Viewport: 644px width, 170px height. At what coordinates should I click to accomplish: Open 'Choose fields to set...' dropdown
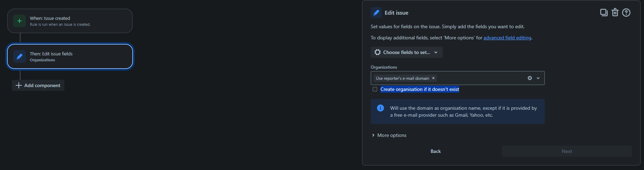[x=407, y=52]
